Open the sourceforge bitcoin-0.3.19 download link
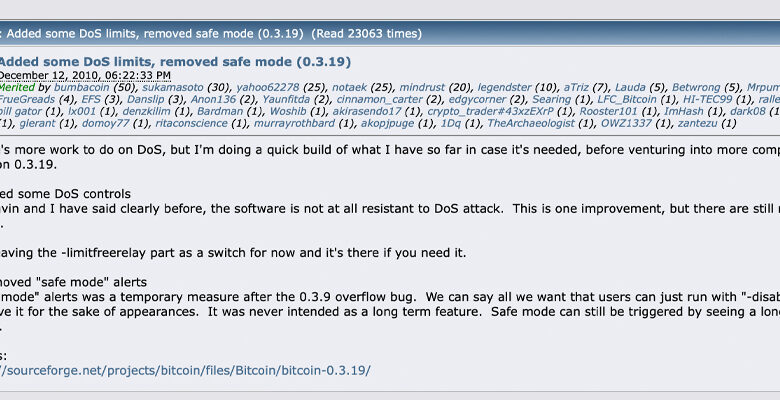Screen dimensions: 780x400 [x=185, y=370]
